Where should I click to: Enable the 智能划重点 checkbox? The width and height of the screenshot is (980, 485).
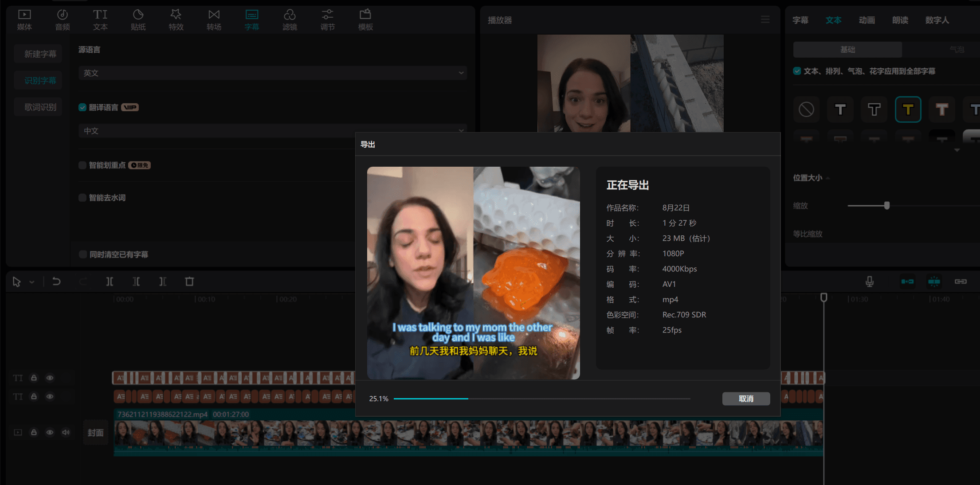click(x=82, y=165)
